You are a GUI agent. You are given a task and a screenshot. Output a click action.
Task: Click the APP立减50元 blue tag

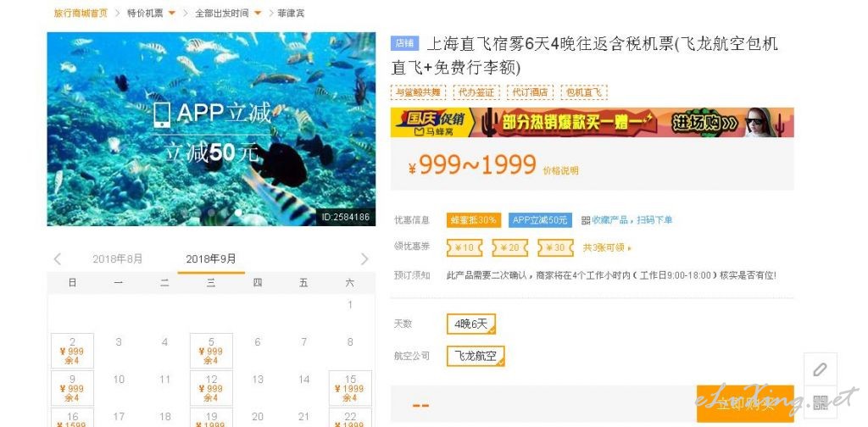pyautogui.click(x=540, y=220)
